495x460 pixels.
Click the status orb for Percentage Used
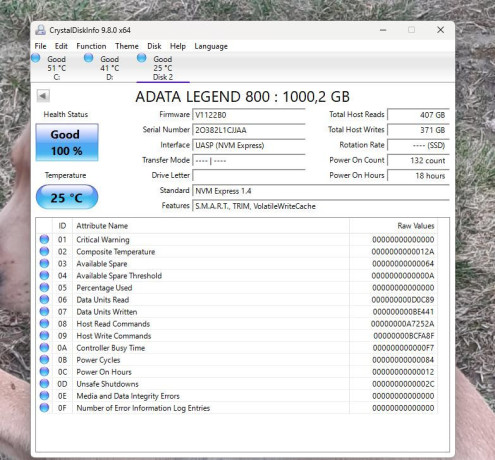[x=44, y=287]
